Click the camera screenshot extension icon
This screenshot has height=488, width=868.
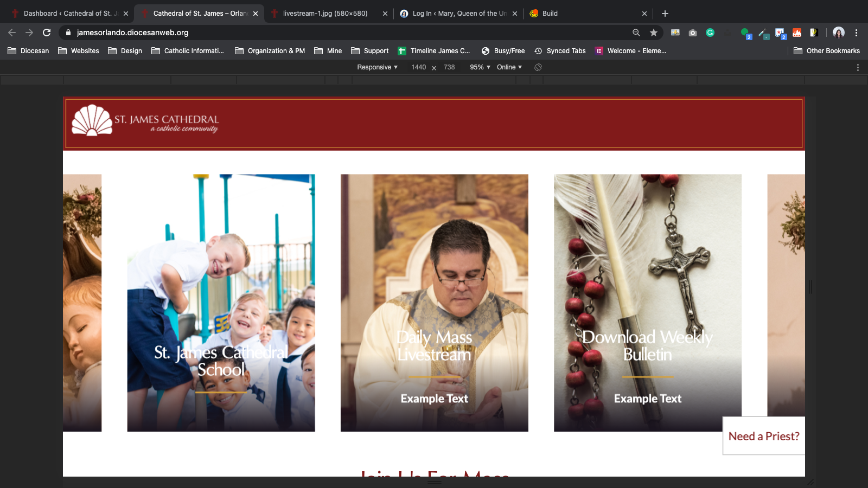click(693, 33)
